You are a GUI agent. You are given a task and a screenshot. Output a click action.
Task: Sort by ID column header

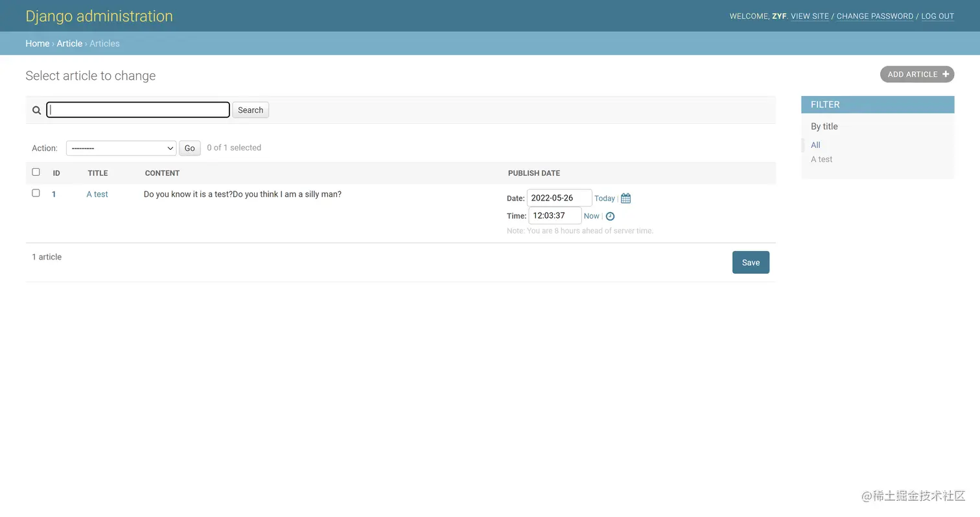[x=56, y=173]
